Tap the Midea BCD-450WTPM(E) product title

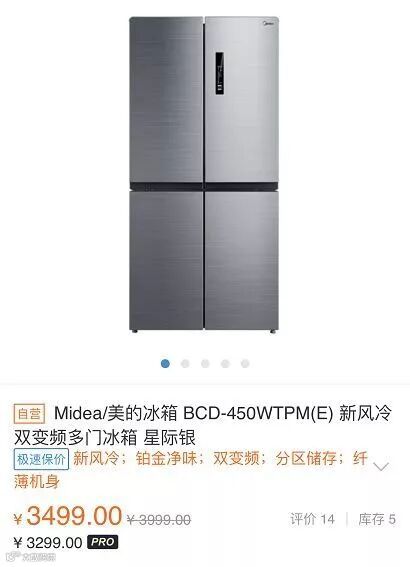[x=202, y=425]
